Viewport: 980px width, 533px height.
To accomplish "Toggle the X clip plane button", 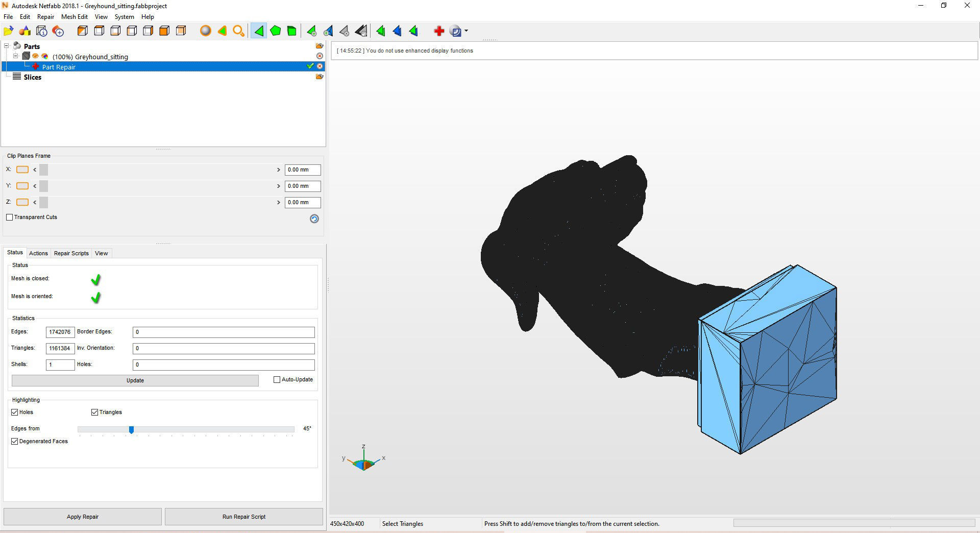I will pos(22,169).
